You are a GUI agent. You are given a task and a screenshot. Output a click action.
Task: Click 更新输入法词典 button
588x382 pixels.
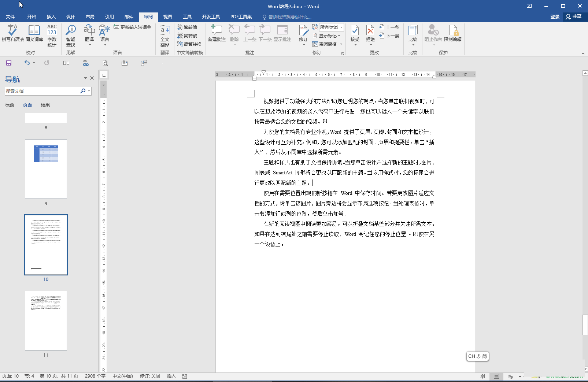point(133,27)
